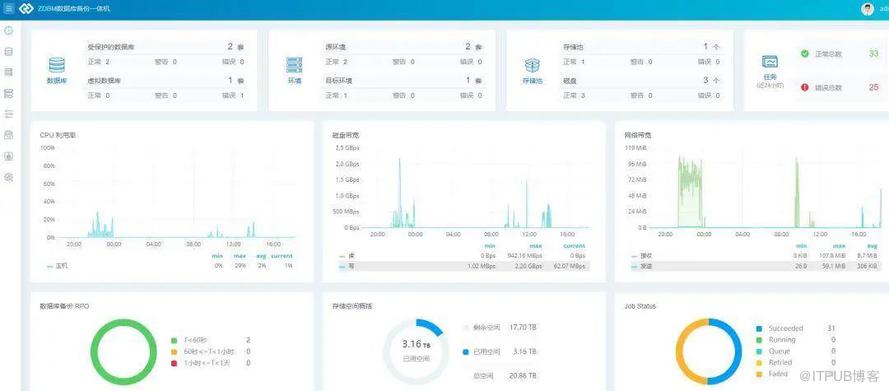Open the database cylinder icon in sidebar
889x391 pixels.
(9, 52)
